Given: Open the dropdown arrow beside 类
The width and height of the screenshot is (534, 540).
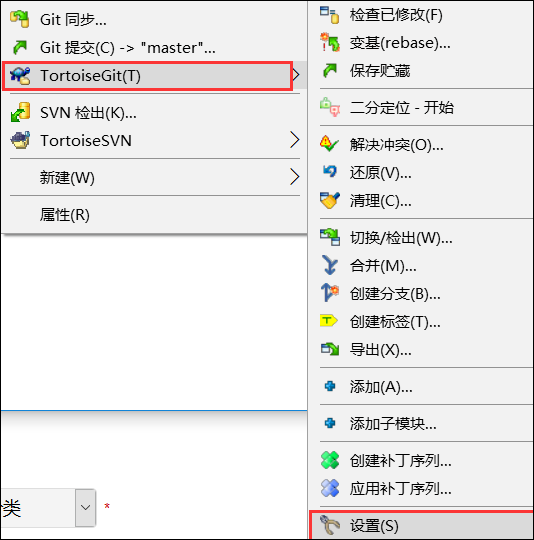Looking at the screenshot, I should 85,507.
